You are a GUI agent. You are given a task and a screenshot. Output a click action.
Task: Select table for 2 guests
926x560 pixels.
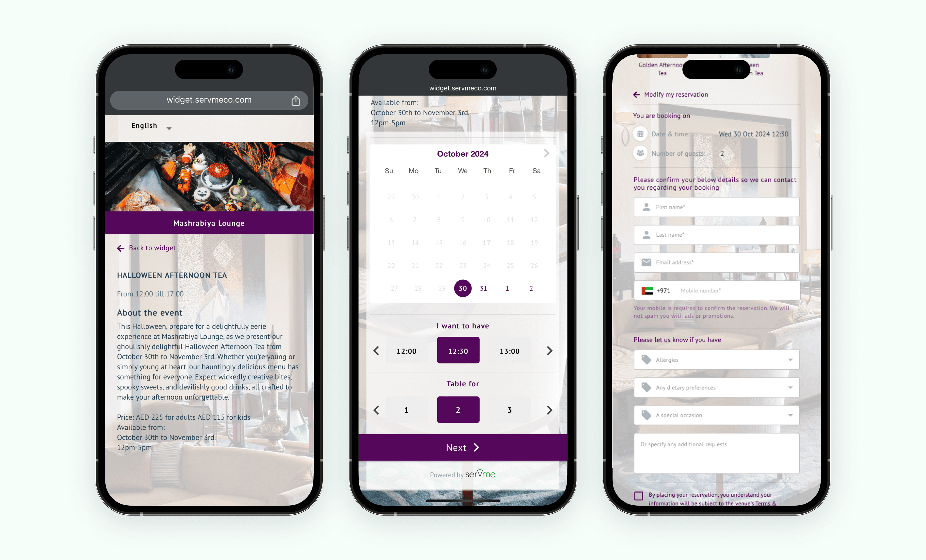pos(458,409)
